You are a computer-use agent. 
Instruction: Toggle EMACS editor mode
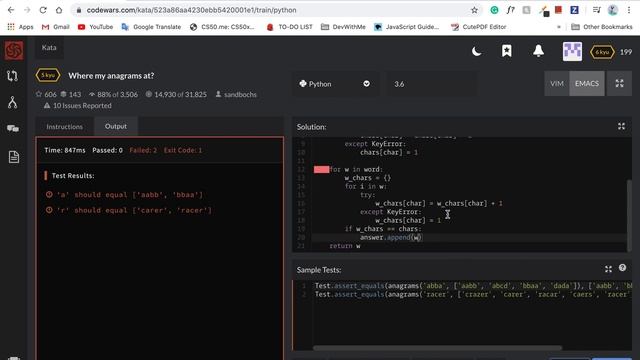tap(587, 83)
